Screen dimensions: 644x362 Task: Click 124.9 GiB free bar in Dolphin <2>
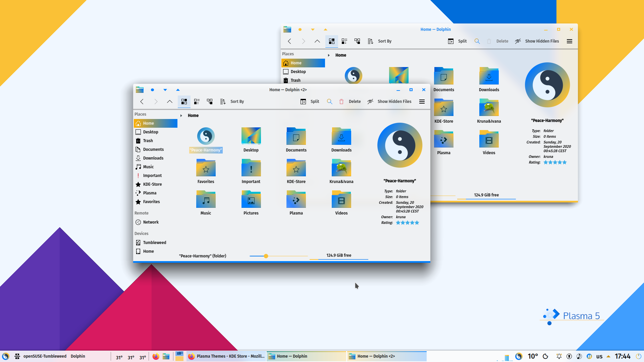coord(339,256)
